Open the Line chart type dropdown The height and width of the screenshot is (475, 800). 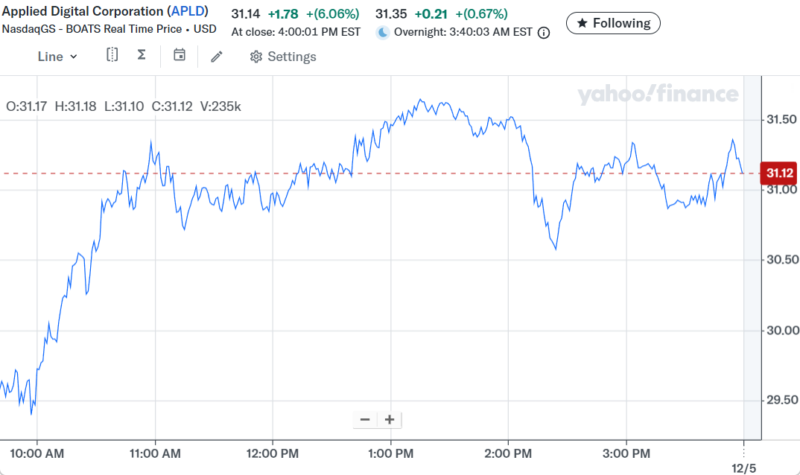pyautogui.click(x=57, y=56)
